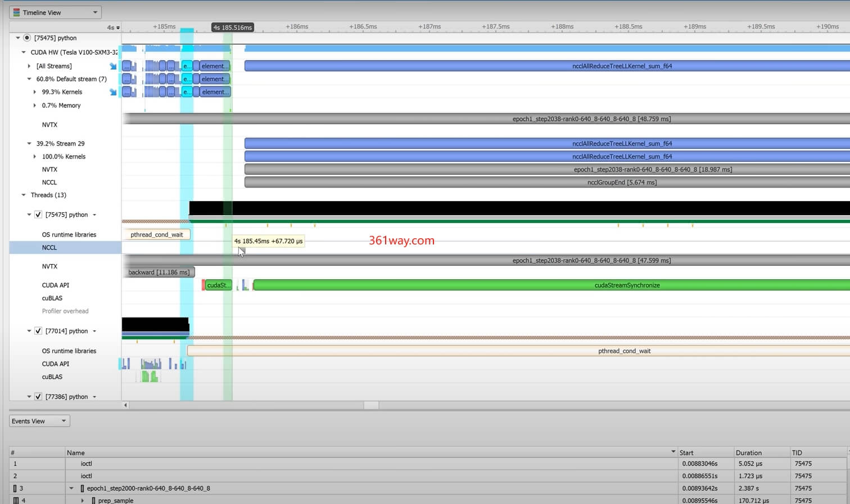Viewport: 850px width, 504px height.
Task: Expand the [All Streams] tree row
Action: point(29,66)
